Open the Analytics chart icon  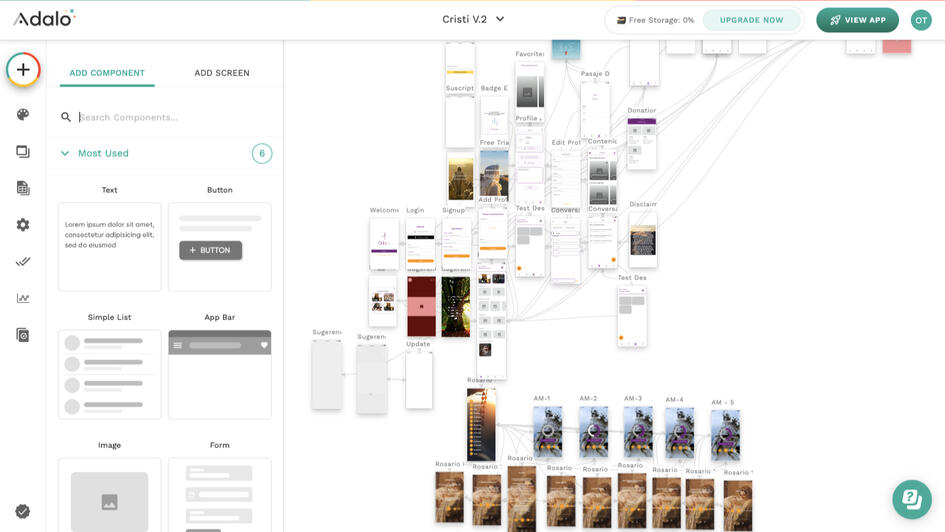click(x=23, y=298)
